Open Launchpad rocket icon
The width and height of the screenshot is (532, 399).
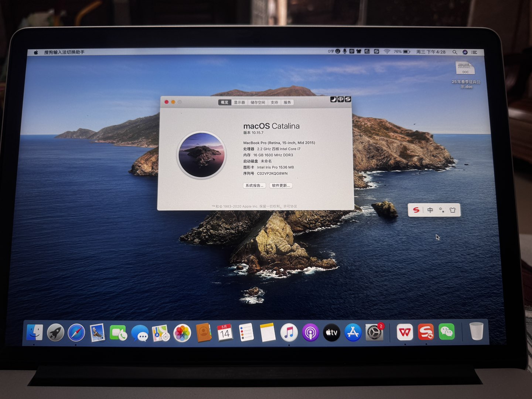(x=55, y=333)
